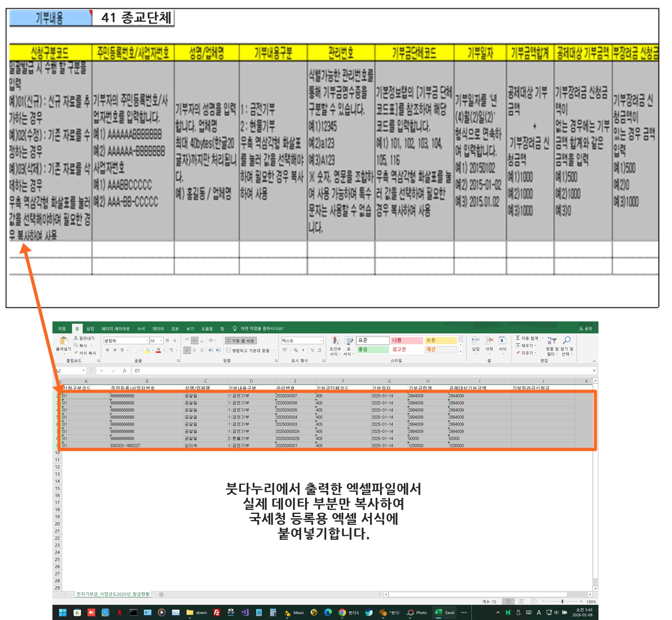Click the Find & Select magnifier icon

567,340
